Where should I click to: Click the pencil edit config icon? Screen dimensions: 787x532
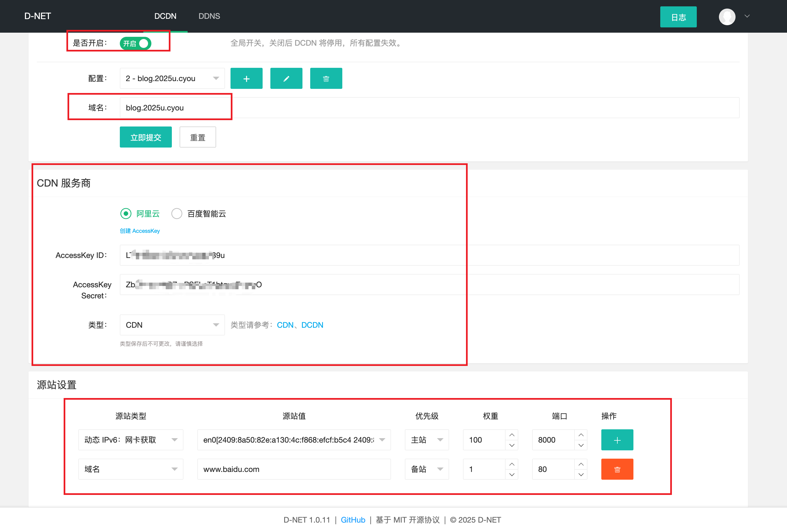[x=286, y=79]
